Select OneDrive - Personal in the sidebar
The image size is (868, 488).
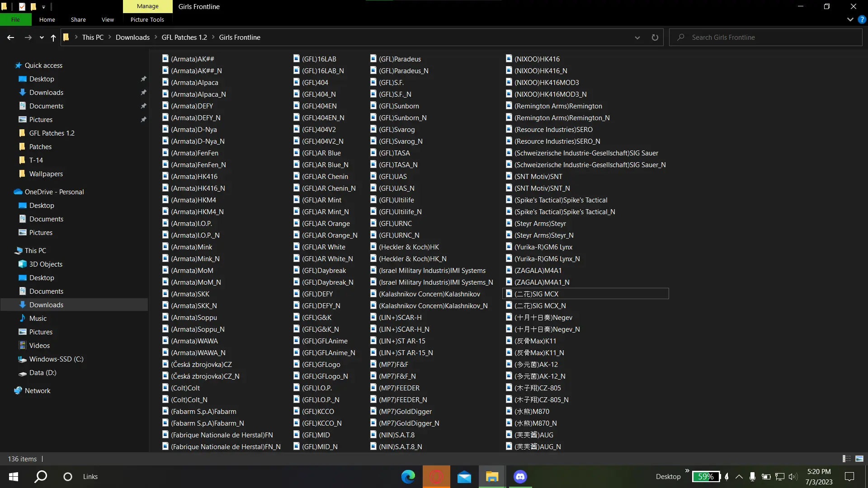[x=54, y=192]
